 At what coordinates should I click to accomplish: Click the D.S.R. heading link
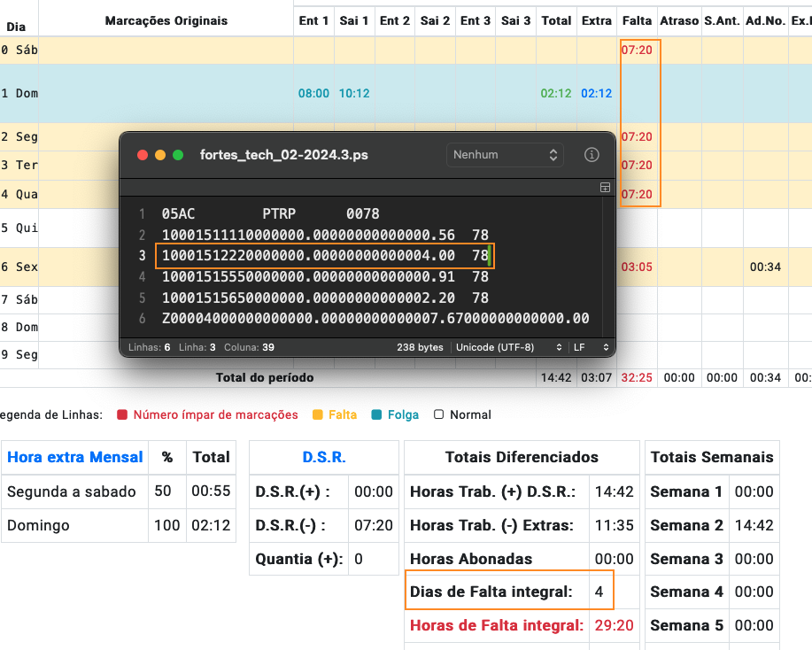tap(324, 457)
